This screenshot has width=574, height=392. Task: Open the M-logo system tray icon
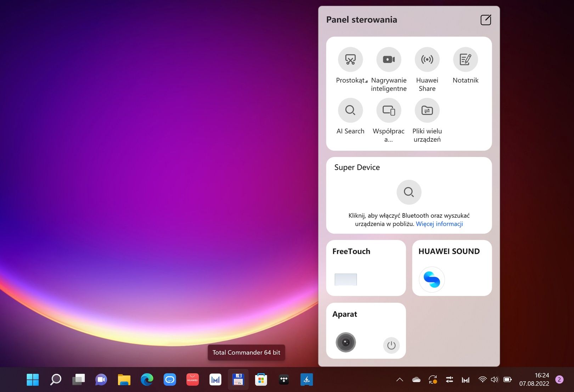pos(466,380)
